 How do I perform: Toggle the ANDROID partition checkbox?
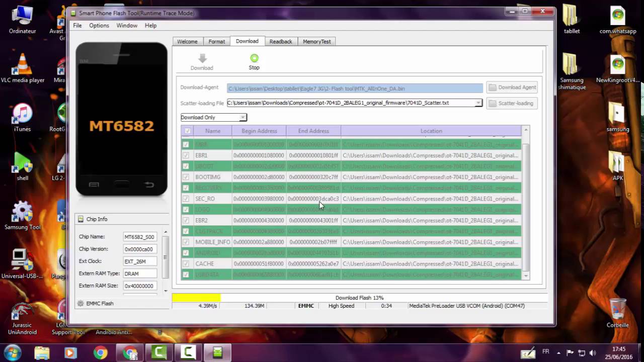tap(186, 253)
